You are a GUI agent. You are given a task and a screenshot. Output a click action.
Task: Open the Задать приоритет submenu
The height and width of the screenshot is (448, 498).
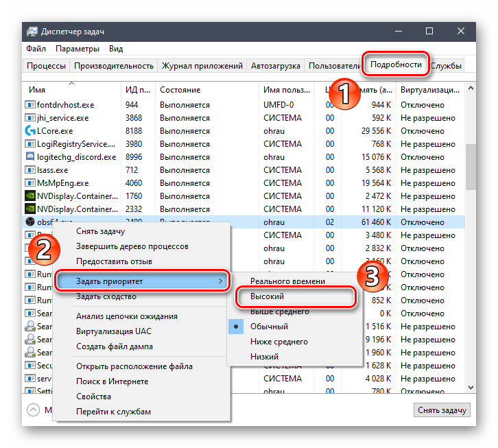142,281
